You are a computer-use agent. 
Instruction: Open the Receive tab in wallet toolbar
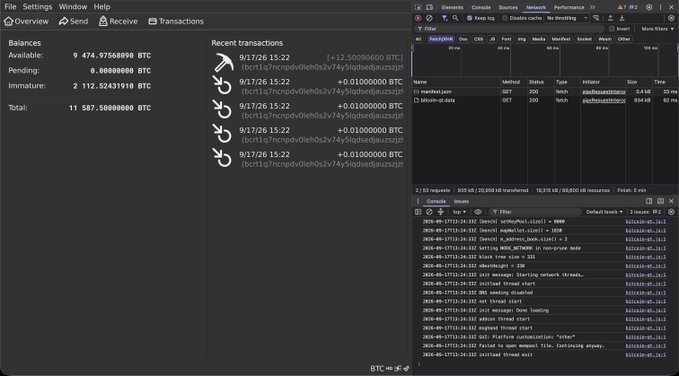tap(118, 21)
